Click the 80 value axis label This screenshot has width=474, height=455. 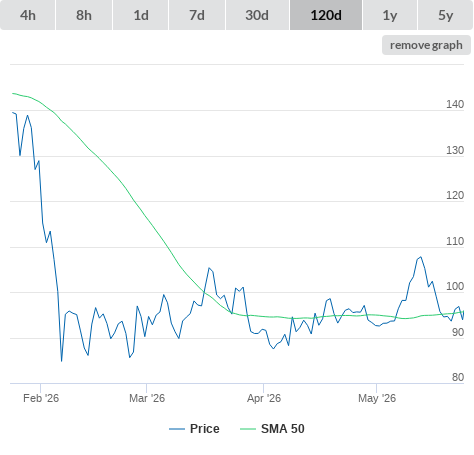tap(458, 377)
